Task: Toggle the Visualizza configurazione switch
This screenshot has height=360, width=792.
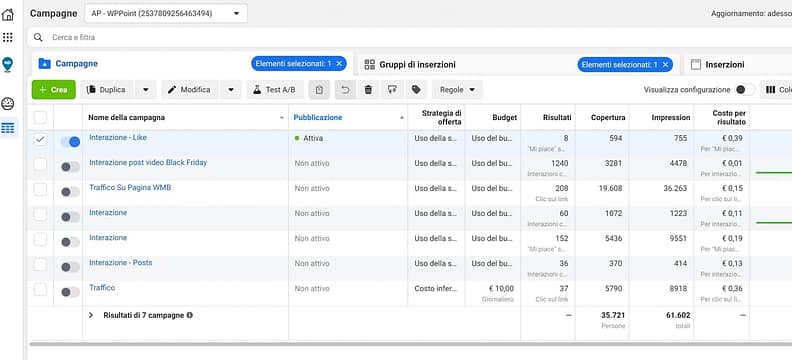Action: point(745,90)
